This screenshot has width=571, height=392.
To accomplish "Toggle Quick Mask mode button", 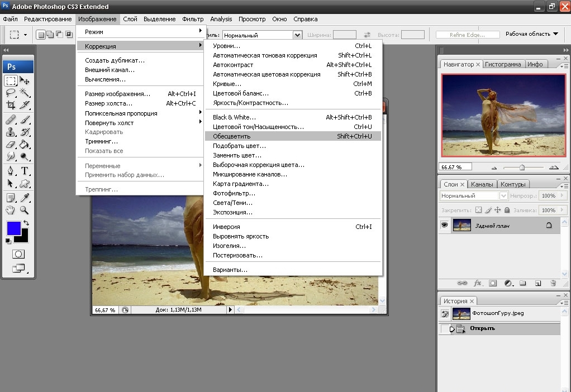I will coord(18,254).
